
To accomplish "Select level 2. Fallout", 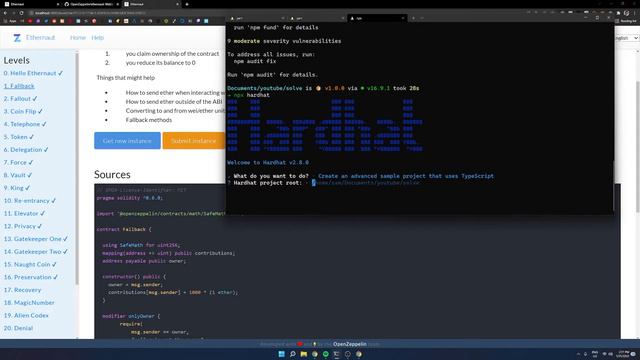I will tap(20, 98).
